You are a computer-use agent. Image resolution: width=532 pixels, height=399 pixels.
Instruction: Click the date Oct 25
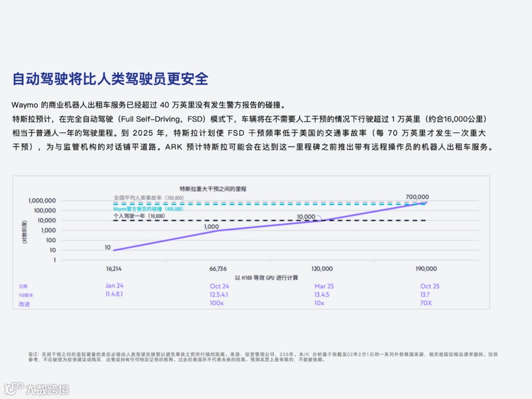[430, 286]
